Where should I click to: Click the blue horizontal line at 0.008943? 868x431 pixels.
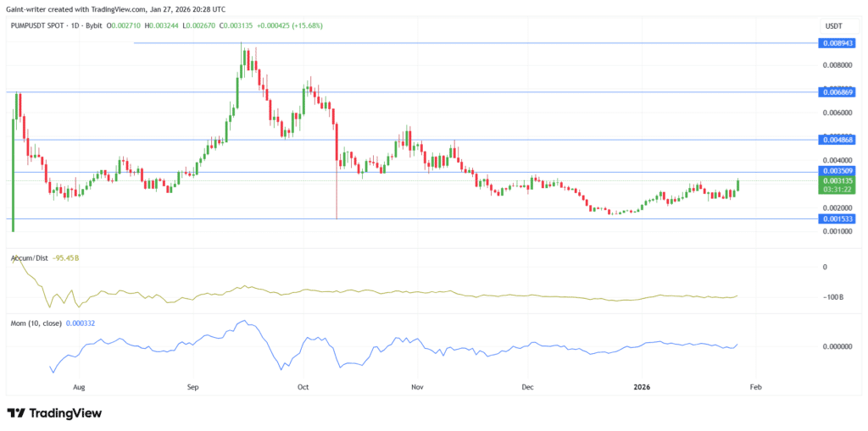476,42
